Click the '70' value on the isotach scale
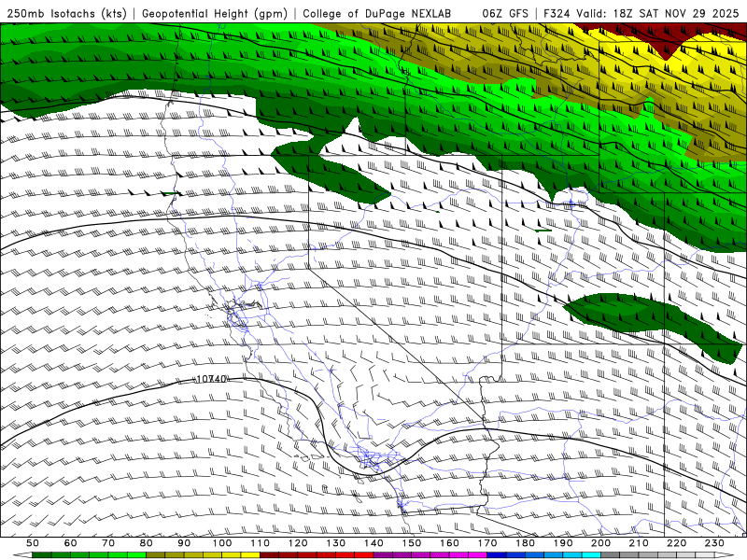Image resolution: width=747 pixels, height=560 pixels. point(108,543)
